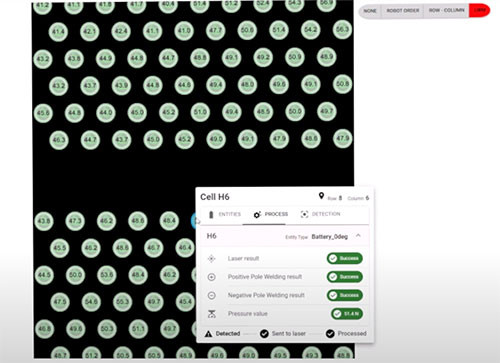Select the cell showing 44.0

click(106, 112)
